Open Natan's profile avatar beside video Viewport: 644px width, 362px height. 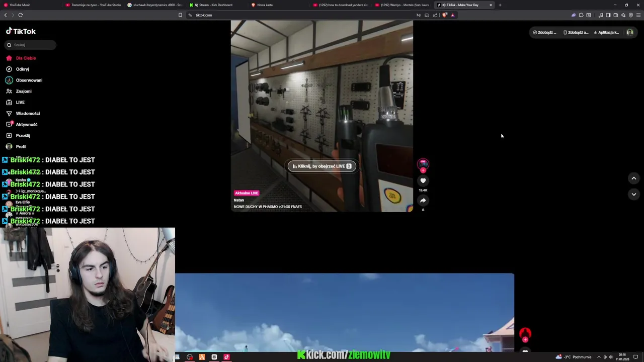pyautogui.click(x=423, y=163)
